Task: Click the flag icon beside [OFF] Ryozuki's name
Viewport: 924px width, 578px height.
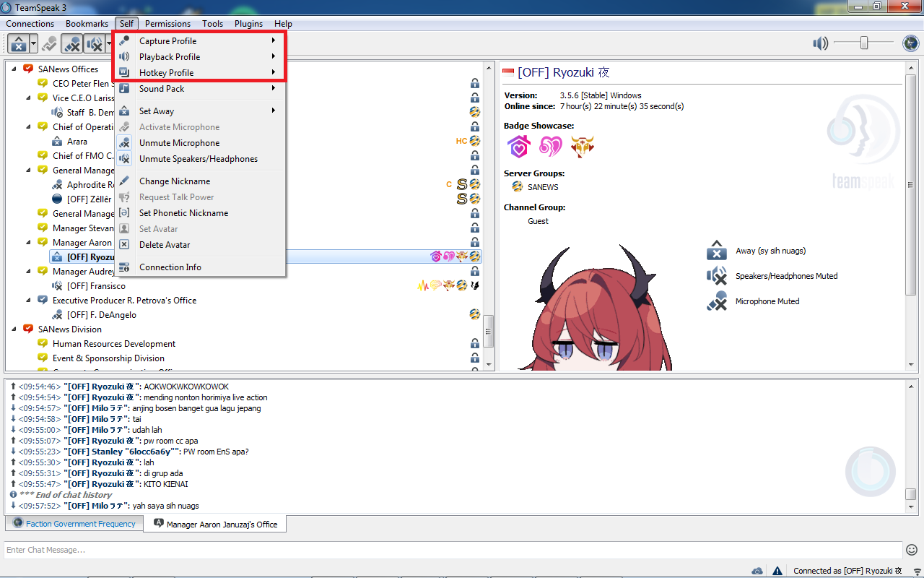Action: click(x=508, y=72)
